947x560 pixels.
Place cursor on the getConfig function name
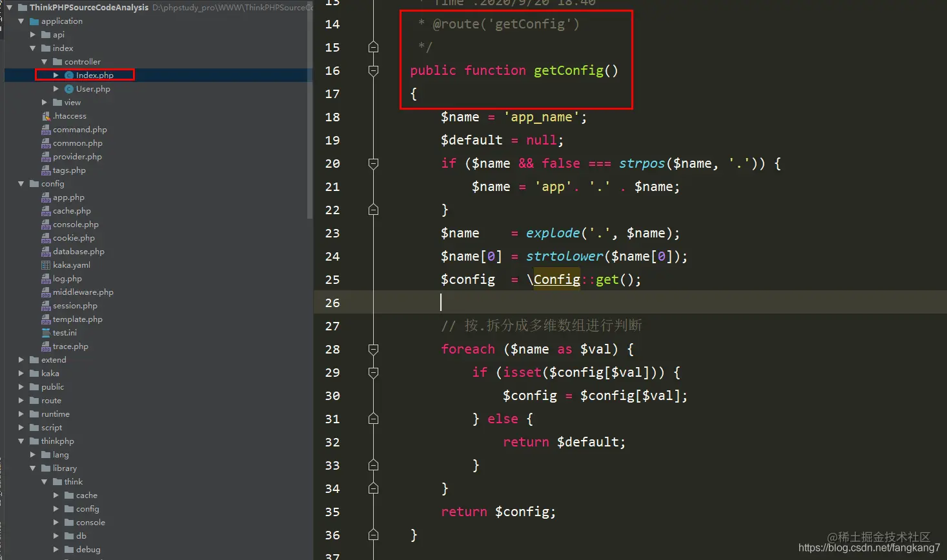pos(569,70)
